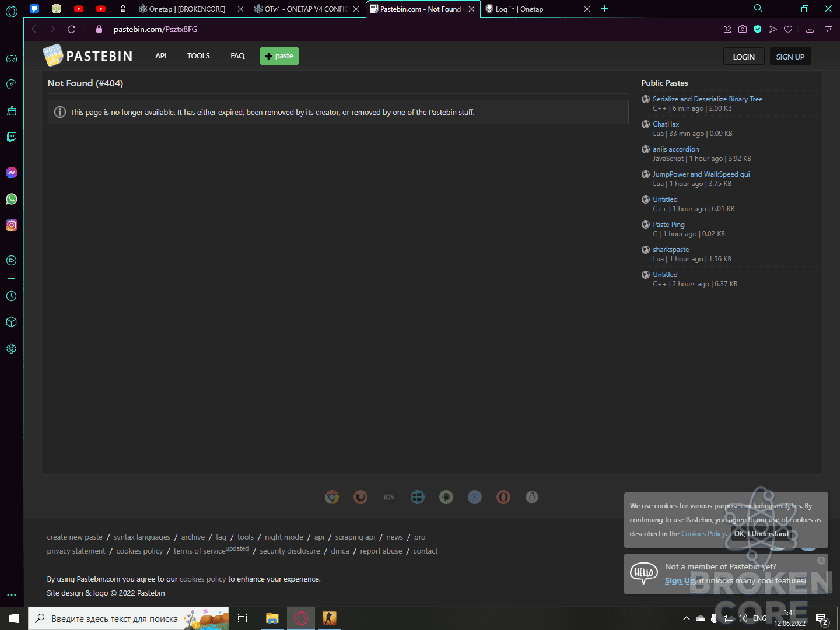Open WhatsApp in the Opera sidebar

click(x=12, y=199)
